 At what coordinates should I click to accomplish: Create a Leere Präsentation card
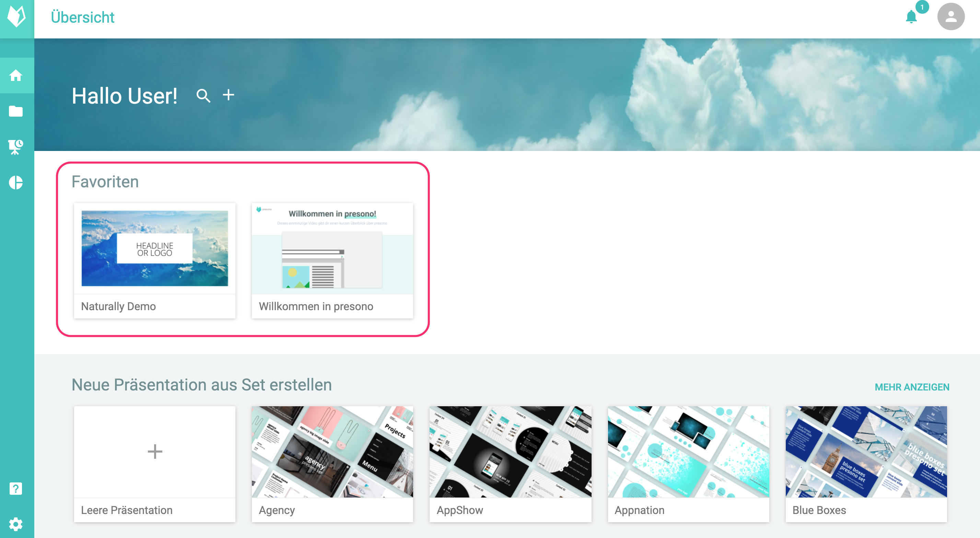coord(154,464)
